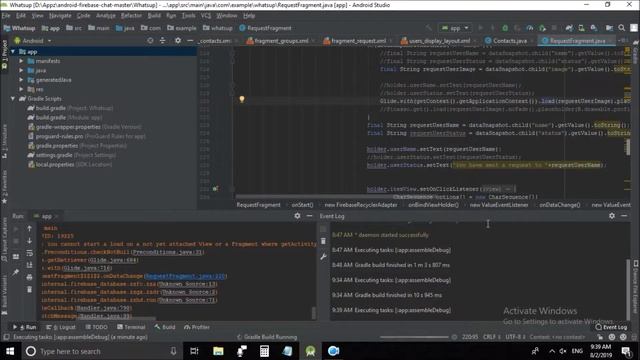Toggle the pin tab icon in Run panel
Image resolution: width=640 pixels, height=360 pixels.
[x=16, y=272]
